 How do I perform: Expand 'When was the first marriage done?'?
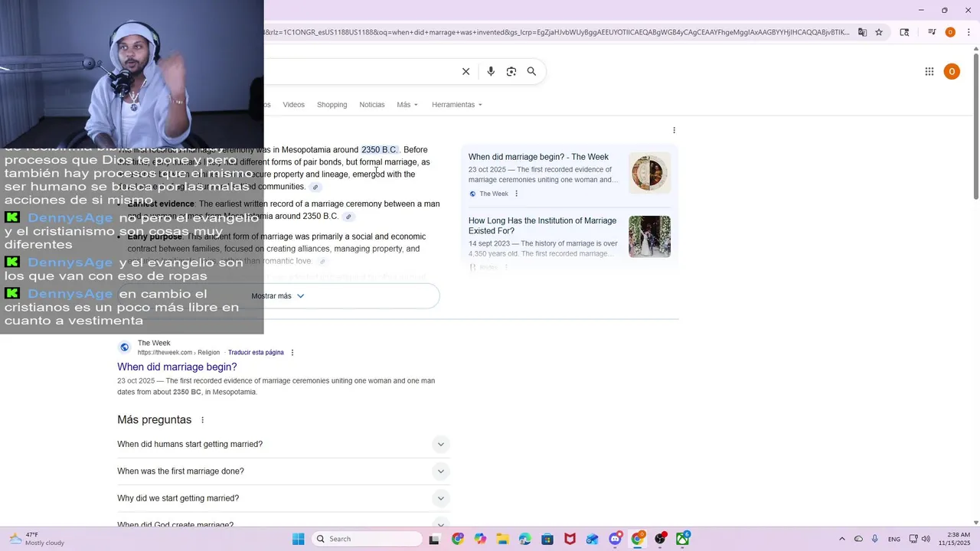[x=283, y=471]
